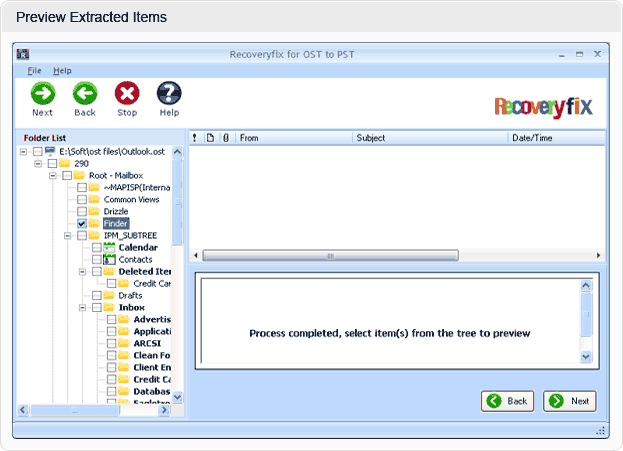Click the Recoveryfix app icon in title bar
The image size is (623, 451).
click(23, 54)
